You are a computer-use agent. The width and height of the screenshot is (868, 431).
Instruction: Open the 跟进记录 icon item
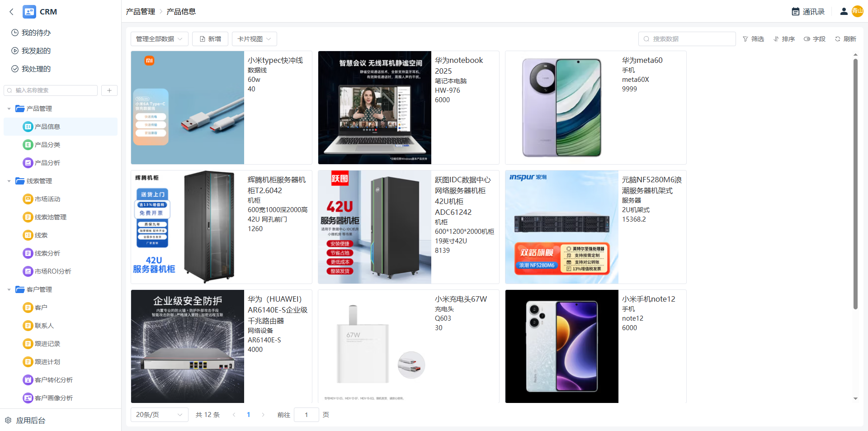tap(28, 344)
